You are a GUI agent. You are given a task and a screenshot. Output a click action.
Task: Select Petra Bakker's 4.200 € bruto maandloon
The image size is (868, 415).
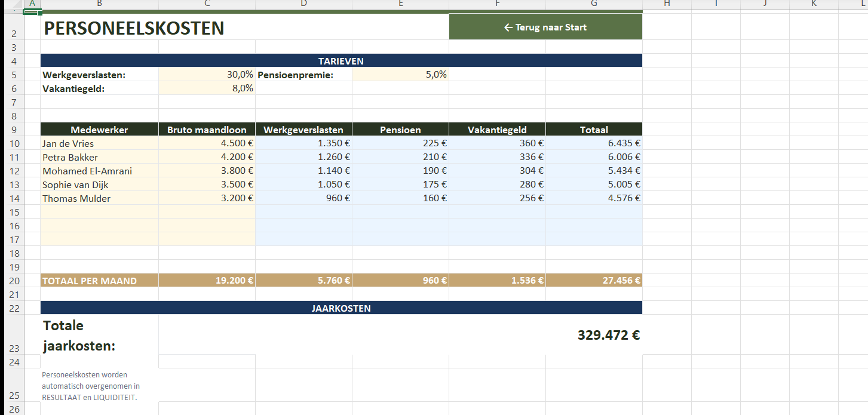(207, 158)
